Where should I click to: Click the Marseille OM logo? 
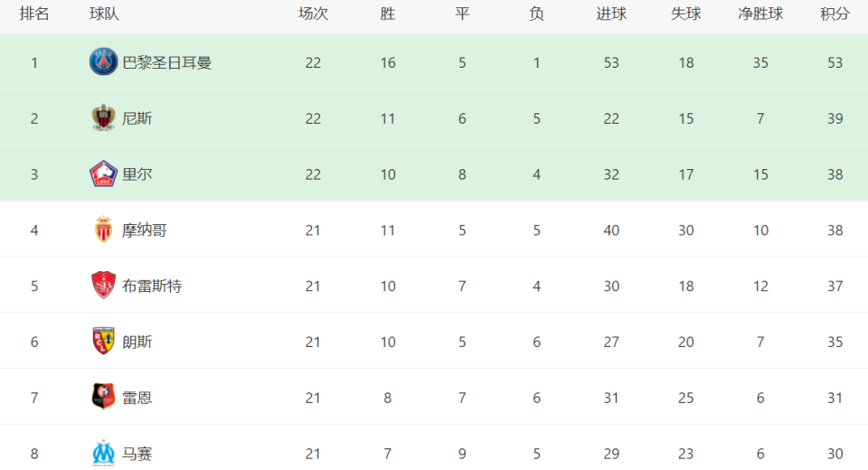(103, 454)
